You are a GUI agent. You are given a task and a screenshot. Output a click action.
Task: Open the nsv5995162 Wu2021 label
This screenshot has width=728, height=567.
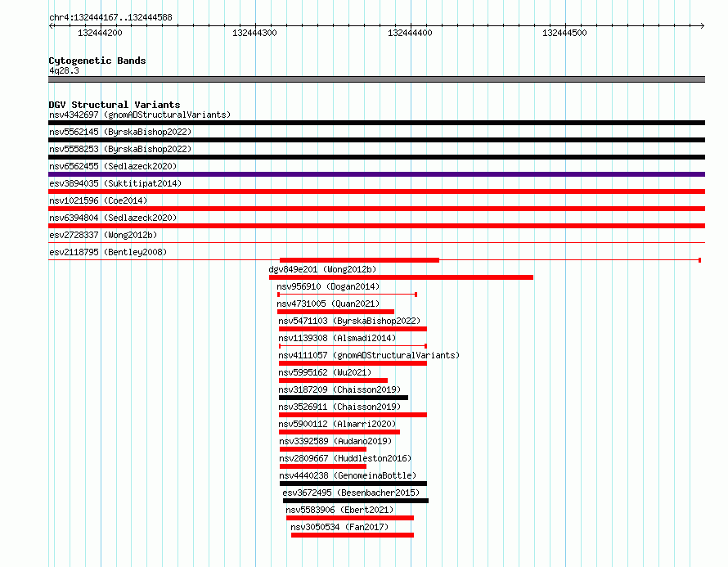point(325,372)
